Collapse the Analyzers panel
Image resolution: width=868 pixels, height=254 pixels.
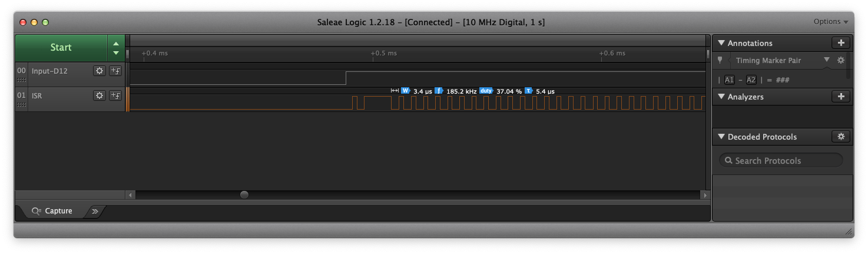(721, 97)
